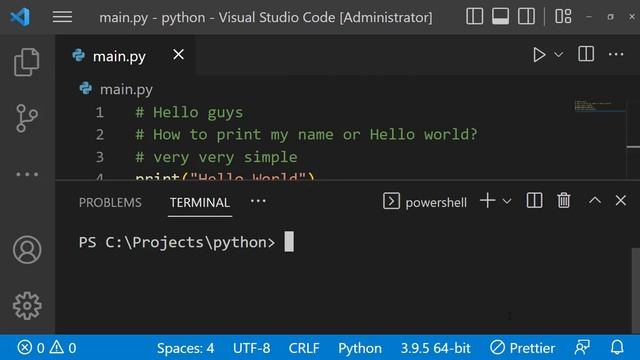Click the '# very very simple' line
This screenshot has height=360, width=640.
pos(216,157)
